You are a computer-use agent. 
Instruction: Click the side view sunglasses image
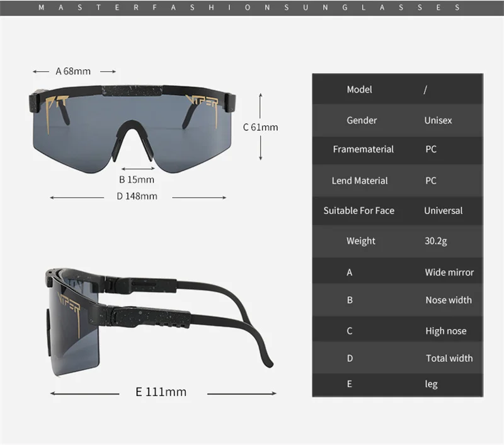(x=159, y=322)
